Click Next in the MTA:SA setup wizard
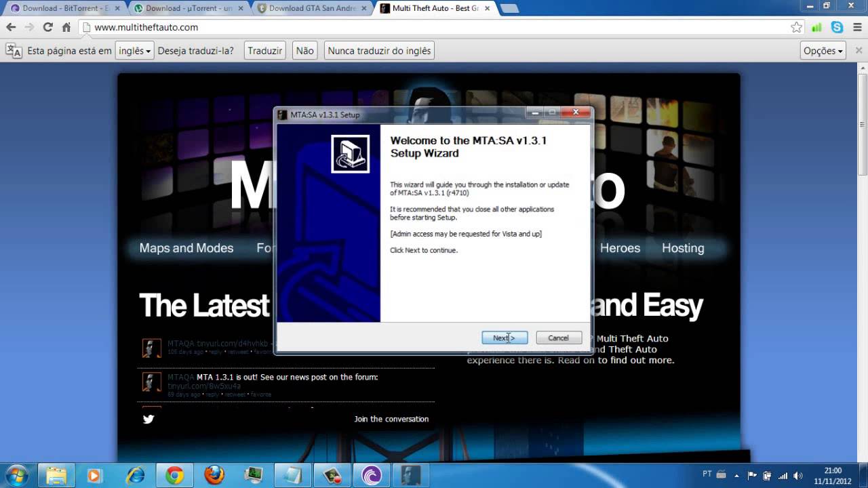This screenshot has height=488, width=868. click(505, 338)
